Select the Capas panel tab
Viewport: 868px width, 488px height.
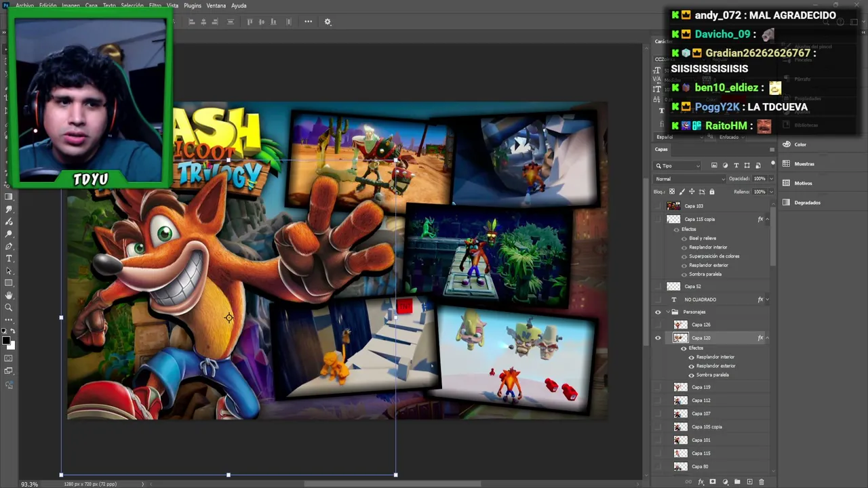coord(661,149)
